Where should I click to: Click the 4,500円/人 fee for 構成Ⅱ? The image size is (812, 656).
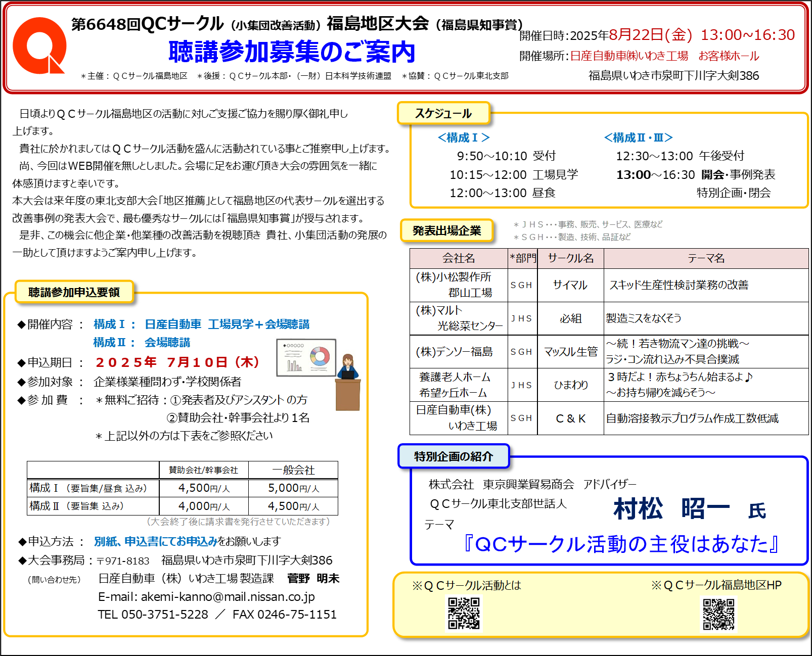pyautogui.click(x=293, y=506)
